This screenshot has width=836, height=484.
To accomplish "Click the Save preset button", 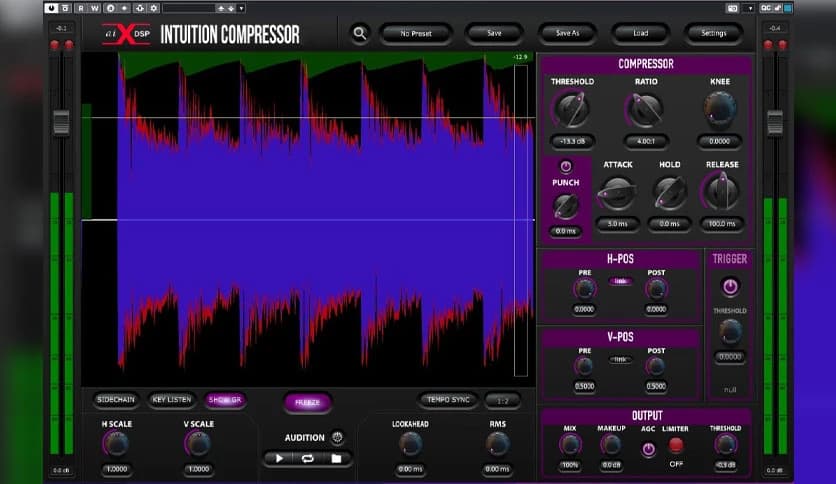I will [494, 33].
